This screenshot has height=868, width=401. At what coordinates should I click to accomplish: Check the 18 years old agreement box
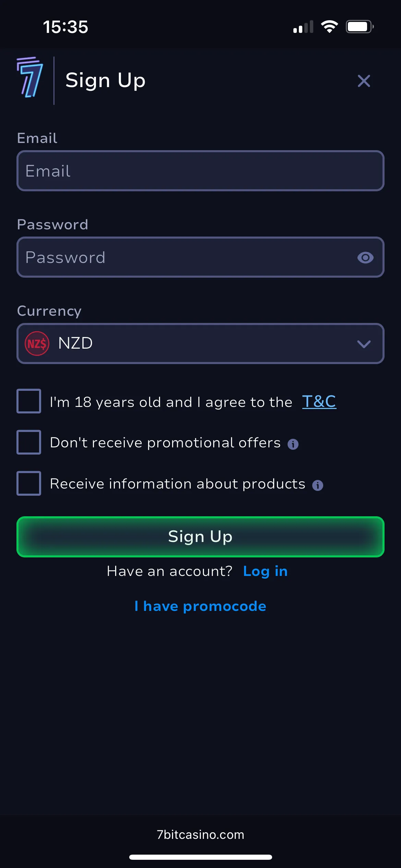(x=29, y=401)
